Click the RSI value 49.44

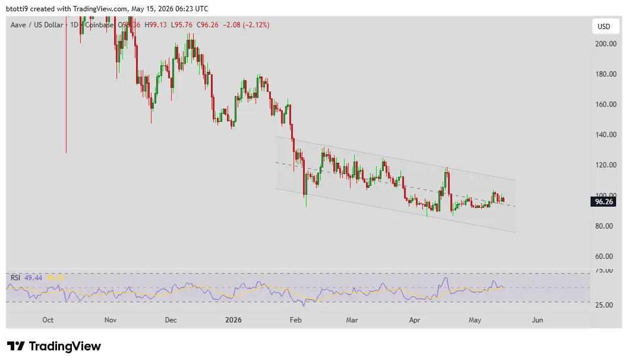pos(33,277)
